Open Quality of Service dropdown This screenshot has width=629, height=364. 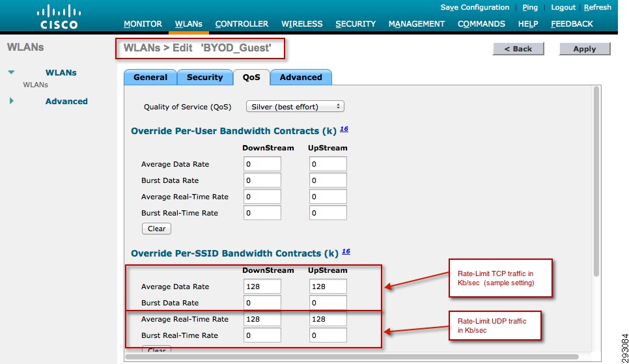[x=295, y=106]
